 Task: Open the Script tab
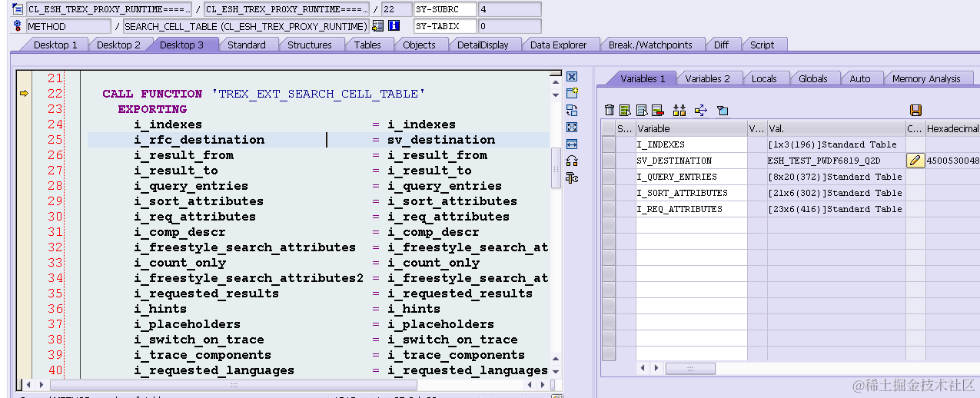[762, 45]
